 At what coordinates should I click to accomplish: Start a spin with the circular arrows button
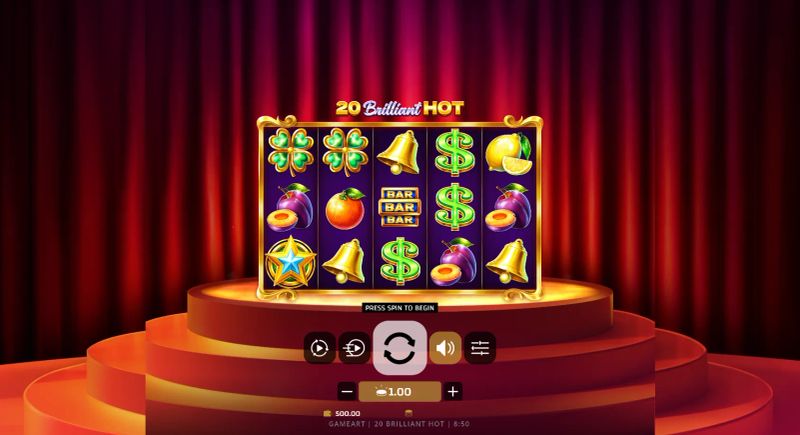pyautogui.click(x=399, y=348)
